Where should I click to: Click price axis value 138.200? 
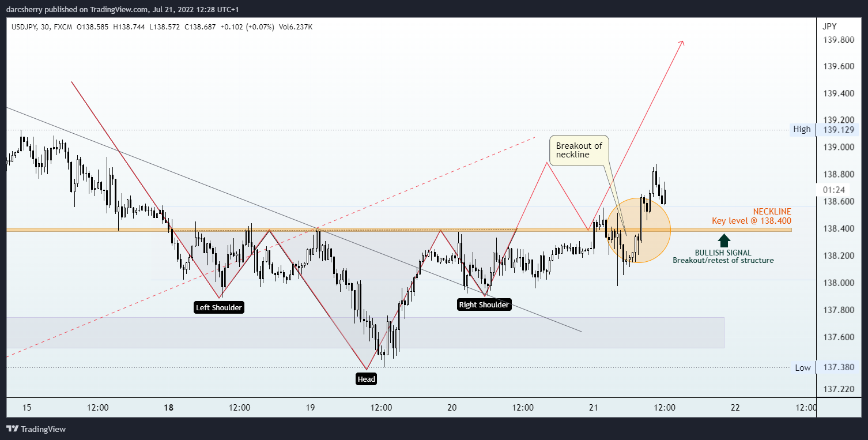(838, 255)
